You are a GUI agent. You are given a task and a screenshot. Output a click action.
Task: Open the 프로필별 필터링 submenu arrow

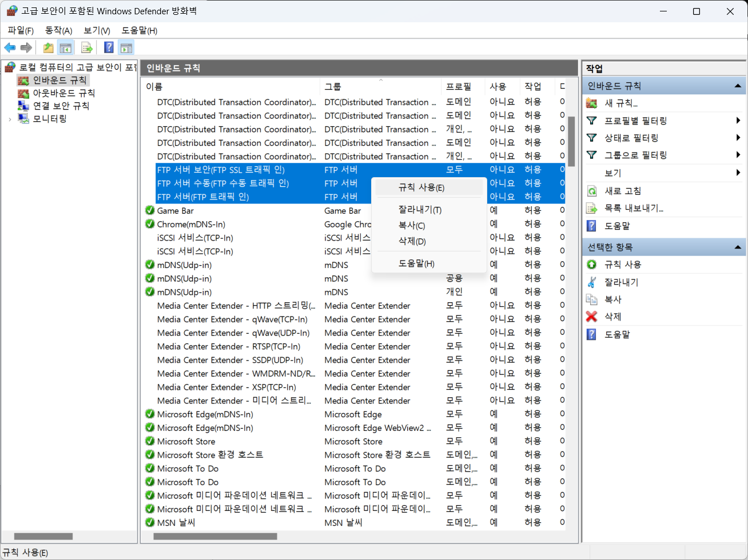(738, 121)
